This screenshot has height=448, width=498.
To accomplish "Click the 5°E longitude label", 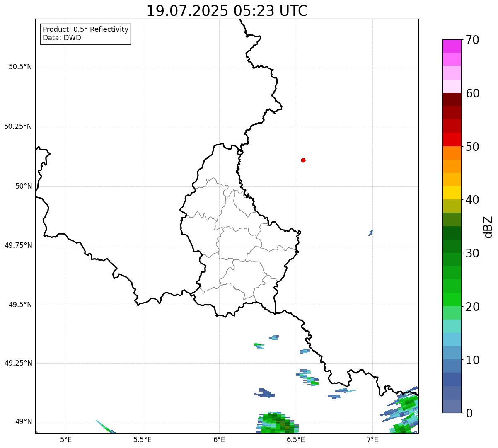I will pos(66,439).
